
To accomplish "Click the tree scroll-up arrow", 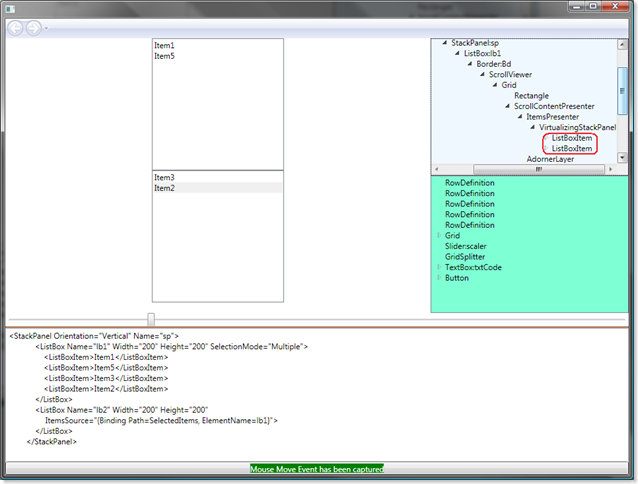I will tap(622, 44).
